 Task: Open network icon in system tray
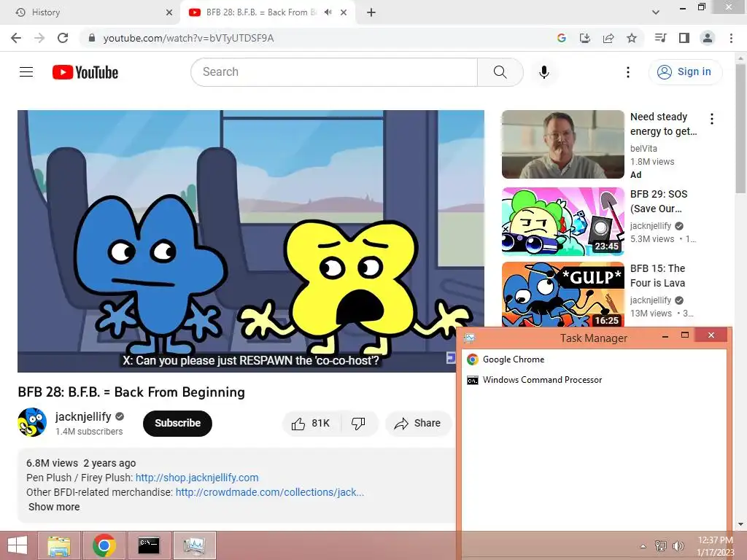(661, 545)
